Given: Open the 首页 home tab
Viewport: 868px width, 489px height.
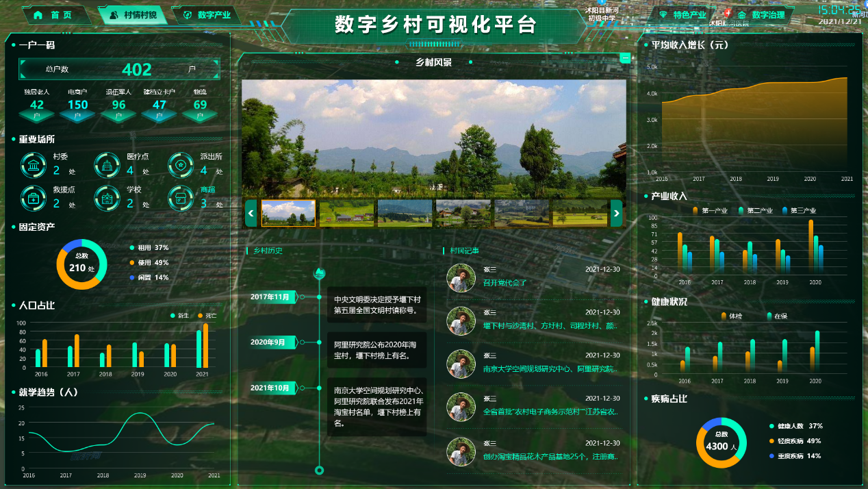Looking at the screenshot, I should [56, 15].
